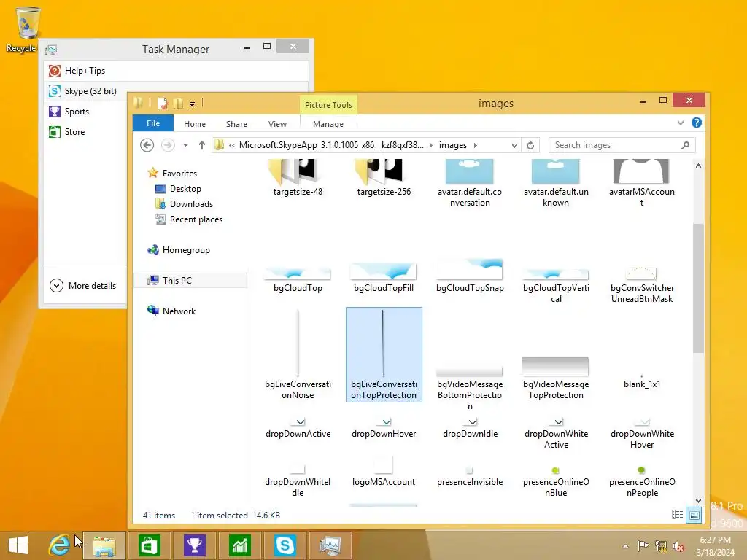Open the File ribbon tab
Screen dimensions: 747x560
[x=153, y=123]
